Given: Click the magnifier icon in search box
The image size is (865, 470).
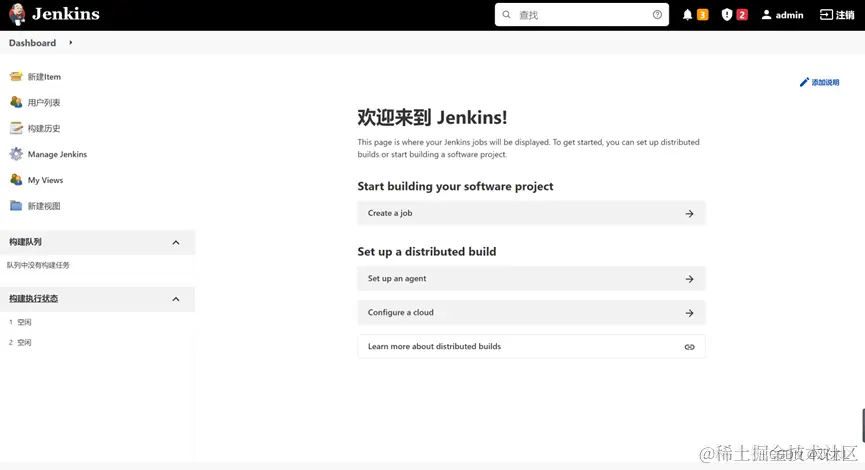Looking at the screenshot, I should [x=506, y=15].
